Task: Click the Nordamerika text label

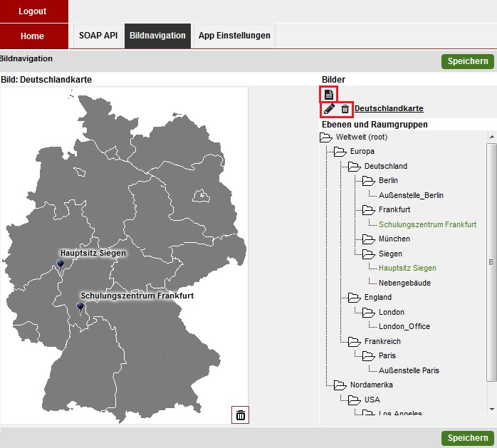Action: click(371, 385)
